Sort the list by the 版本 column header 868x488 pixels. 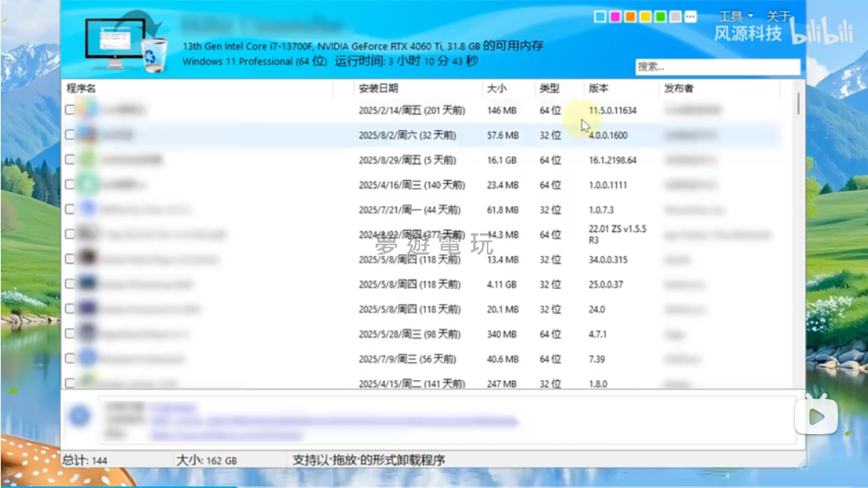click(598, 88)
